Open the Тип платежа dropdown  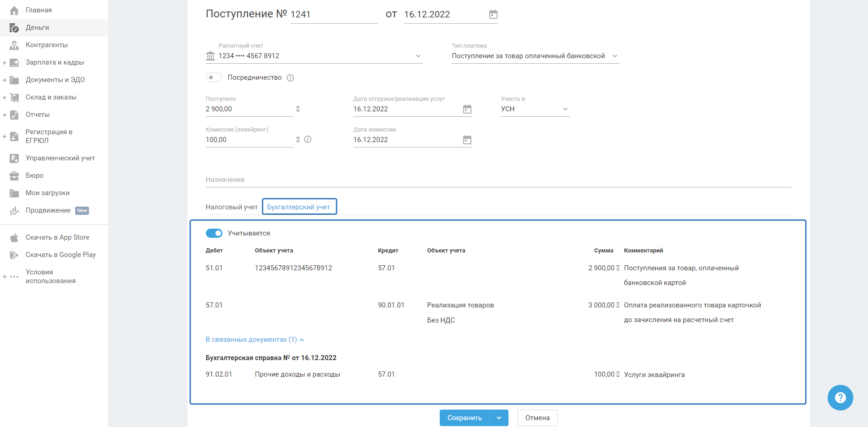click(x=615, y=56)
